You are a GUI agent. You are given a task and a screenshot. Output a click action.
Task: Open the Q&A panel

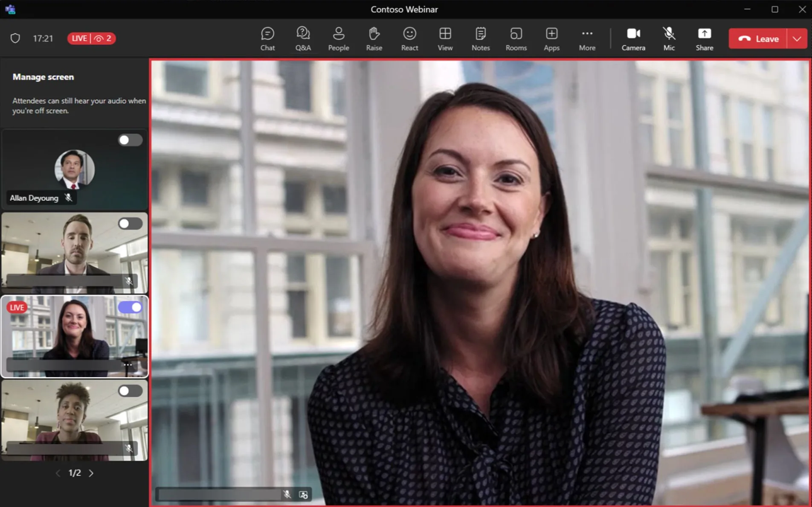(x=303, y=38)
